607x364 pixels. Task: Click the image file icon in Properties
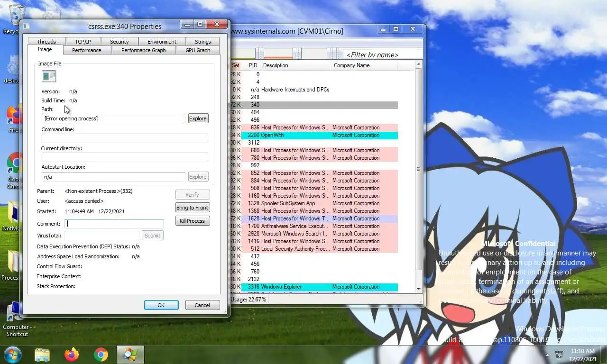(48, 76)
